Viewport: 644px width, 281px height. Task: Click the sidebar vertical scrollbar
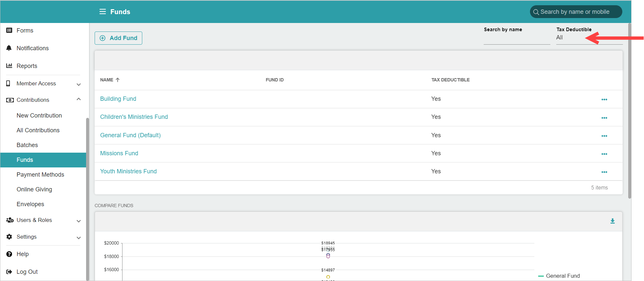click(x=87, y=199)
